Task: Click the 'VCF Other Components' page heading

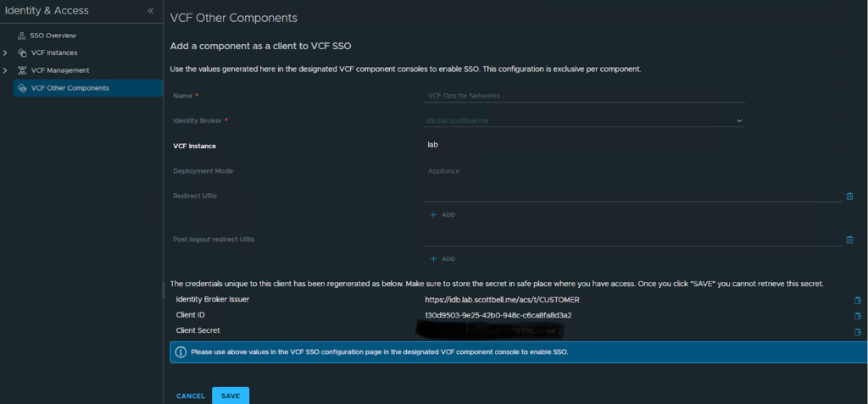Action: 234,19
